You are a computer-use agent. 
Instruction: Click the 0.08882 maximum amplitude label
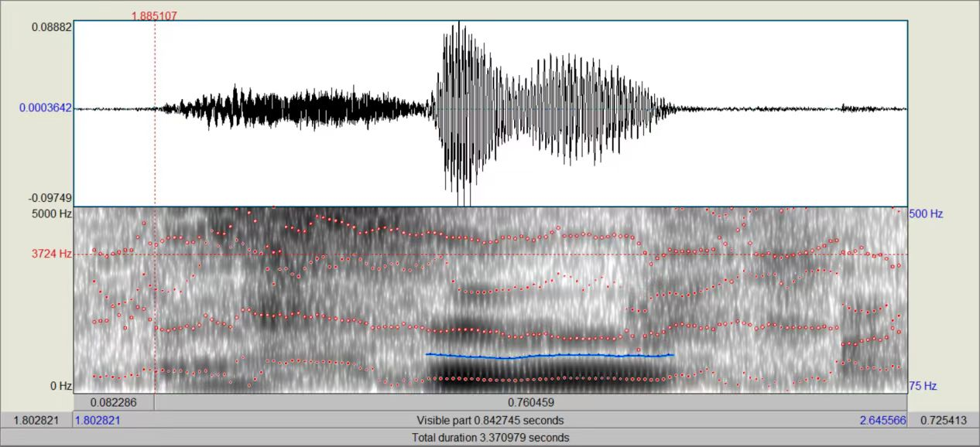(51, 27)
